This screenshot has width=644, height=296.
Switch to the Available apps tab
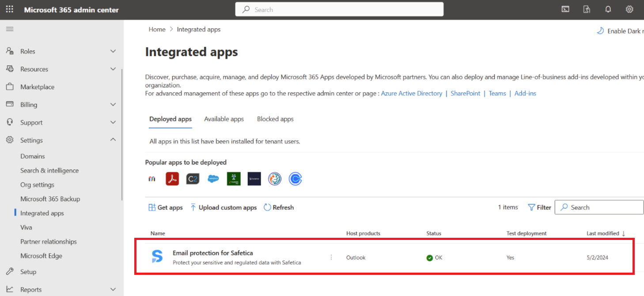[x=224, y=119]
